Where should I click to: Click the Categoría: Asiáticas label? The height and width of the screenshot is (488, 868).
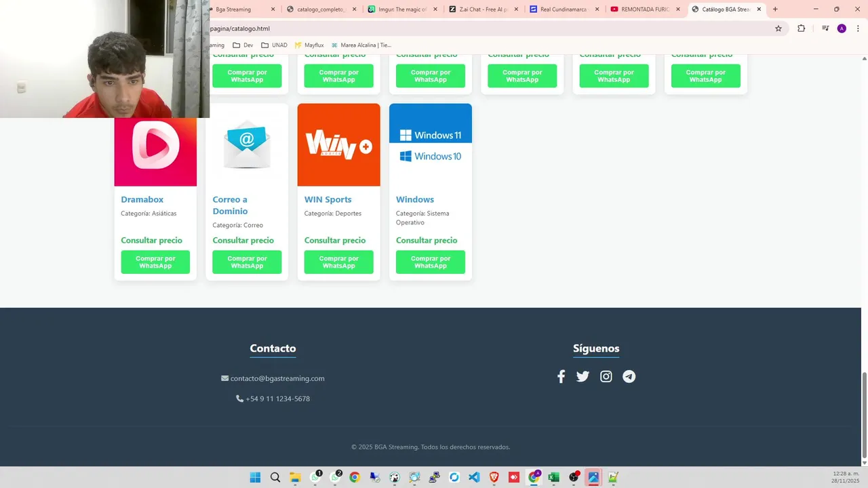click(149, 213)
